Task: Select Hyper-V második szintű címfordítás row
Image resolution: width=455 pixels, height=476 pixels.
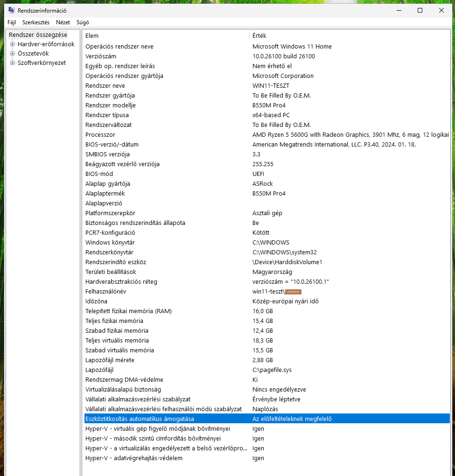Action: 267,439
